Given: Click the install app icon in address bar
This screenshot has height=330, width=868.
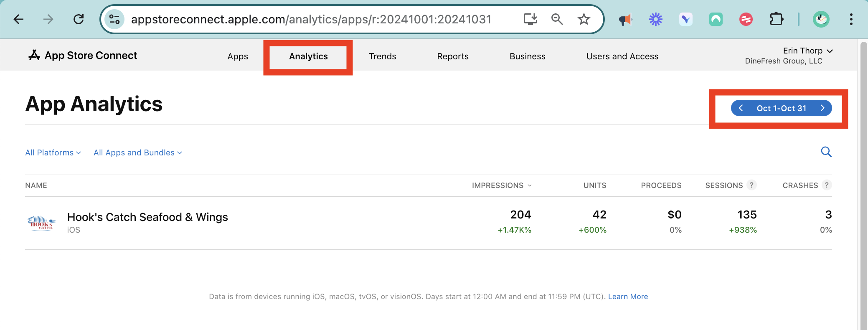Looking at the screenshot, I should pyautogui.click(x=530, y=19).
